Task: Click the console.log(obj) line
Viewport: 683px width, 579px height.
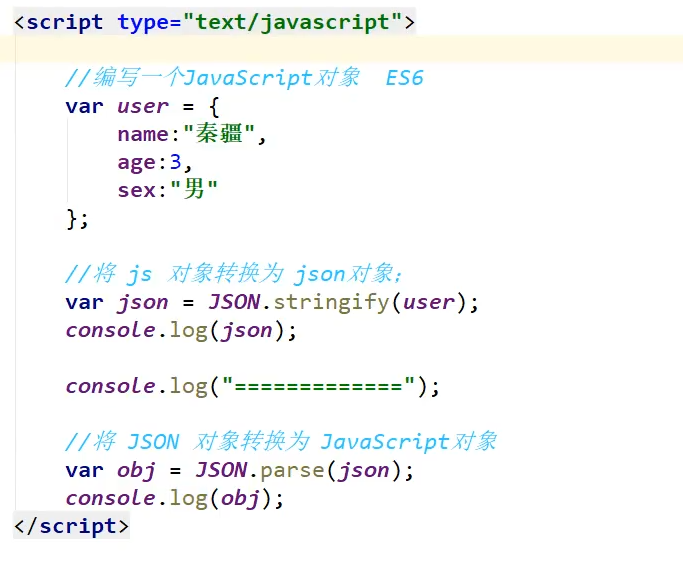Action: pos(174,498)
